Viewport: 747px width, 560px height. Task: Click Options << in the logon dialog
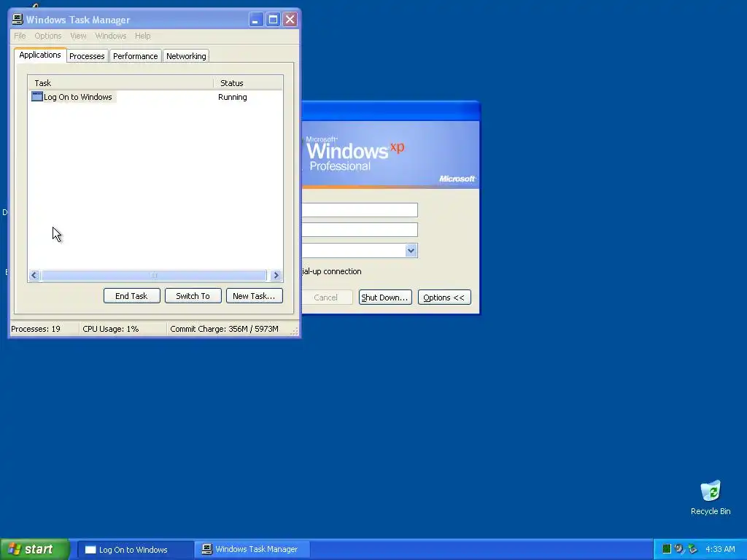coord(444,297)
